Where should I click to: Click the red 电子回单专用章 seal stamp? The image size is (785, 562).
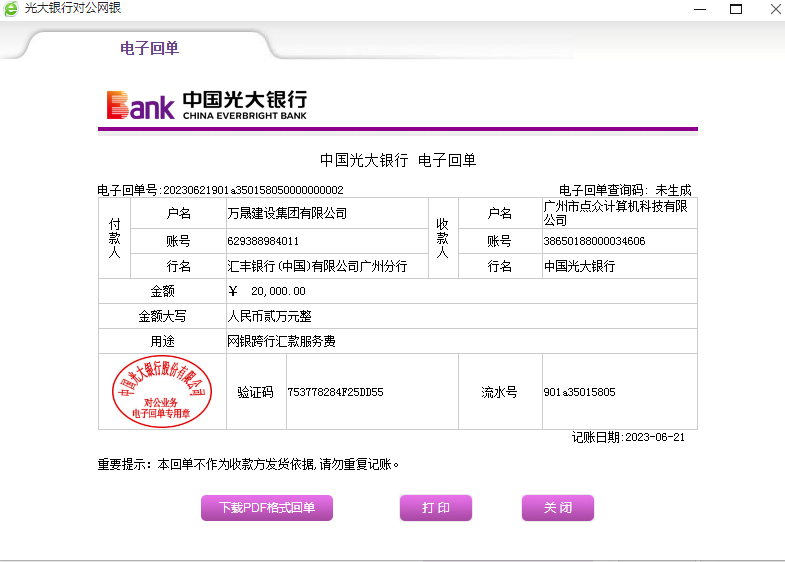tap(162, 391)
